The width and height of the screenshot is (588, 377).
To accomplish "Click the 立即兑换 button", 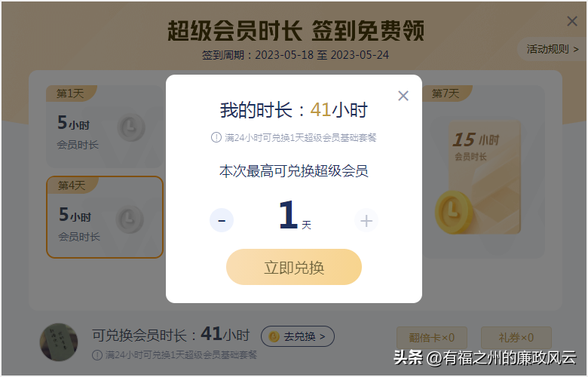I will coord(294,267).
